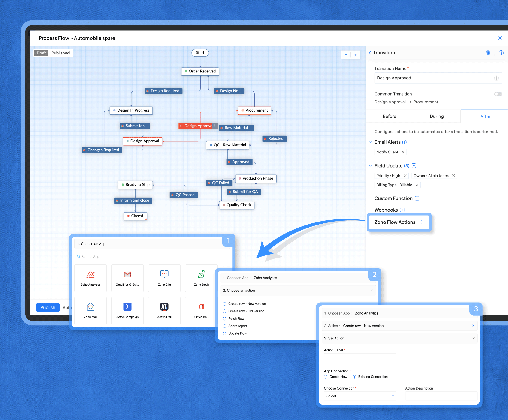
Task: Open the Choose Connection Select dropdown
Action: [x=360, y=396]
